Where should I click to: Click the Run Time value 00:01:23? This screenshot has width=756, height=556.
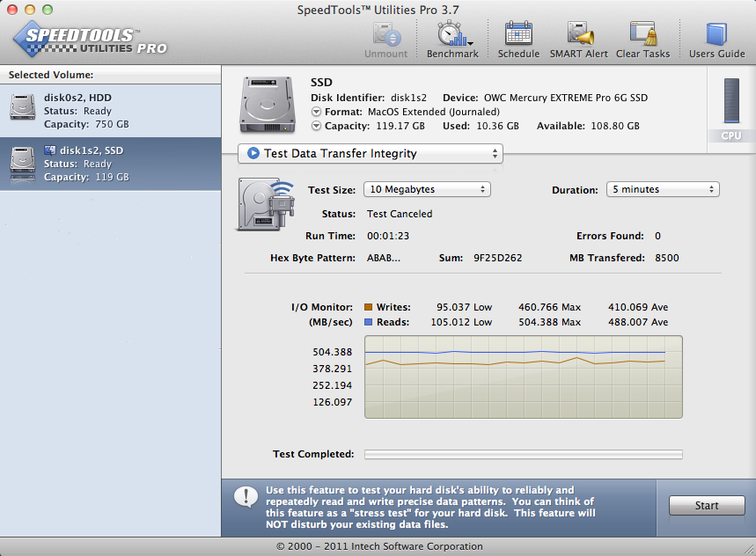[388, 236]
